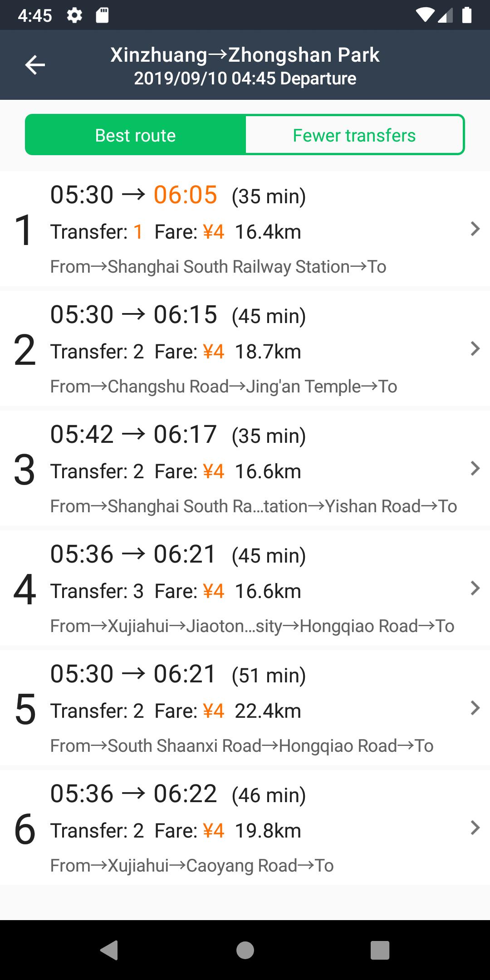
Task: Open chevron for route 5
Action: click(475, 708)
